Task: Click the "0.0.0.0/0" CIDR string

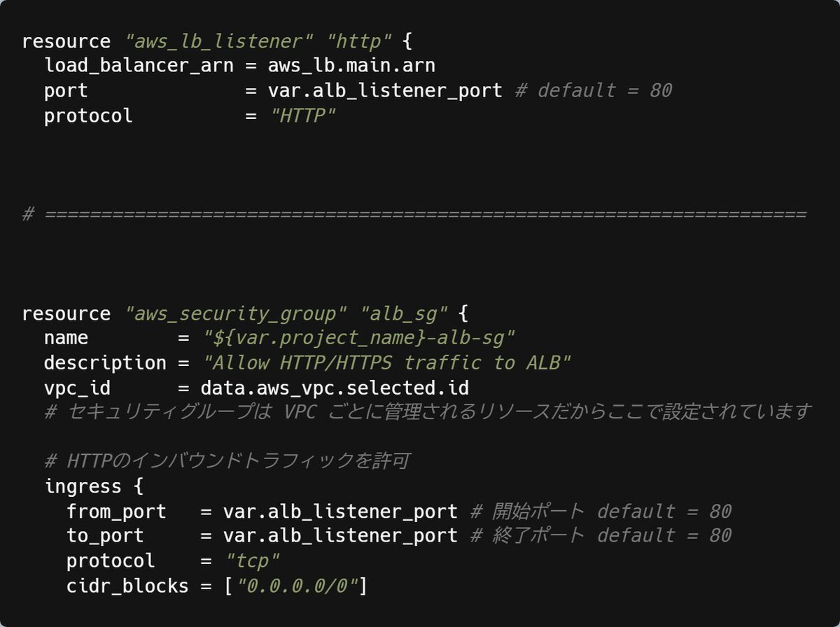Action: [x=297, y=586]
